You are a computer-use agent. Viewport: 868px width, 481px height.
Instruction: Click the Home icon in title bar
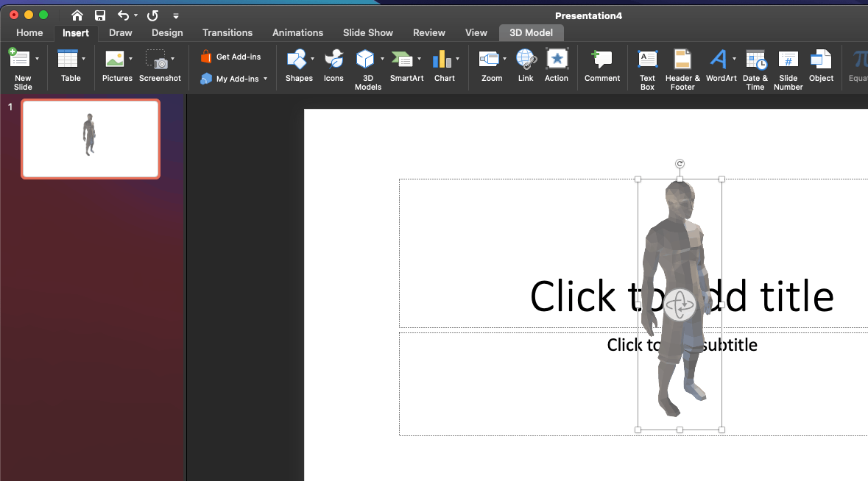pos(77,15)
